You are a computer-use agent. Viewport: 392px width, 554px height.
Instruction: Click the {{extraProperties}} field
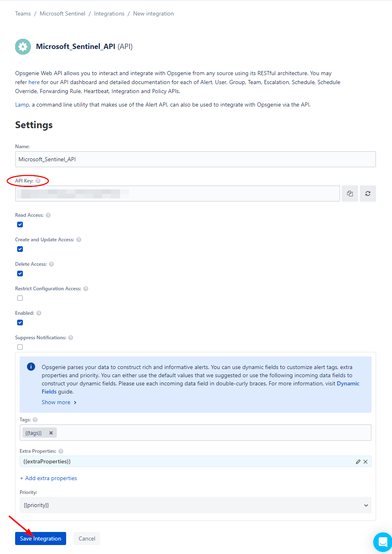(196, 462)
